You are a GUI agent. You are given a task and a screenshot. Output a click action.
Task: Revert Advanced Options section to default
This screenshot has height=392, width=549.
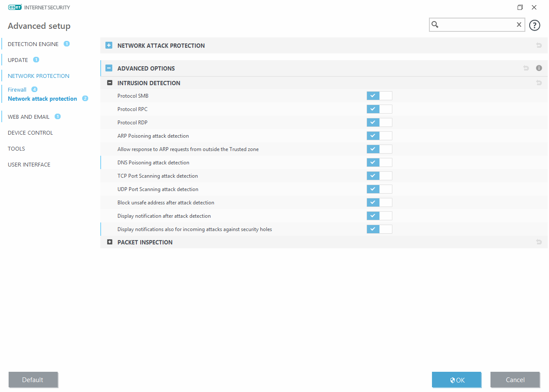click(526, 68)
